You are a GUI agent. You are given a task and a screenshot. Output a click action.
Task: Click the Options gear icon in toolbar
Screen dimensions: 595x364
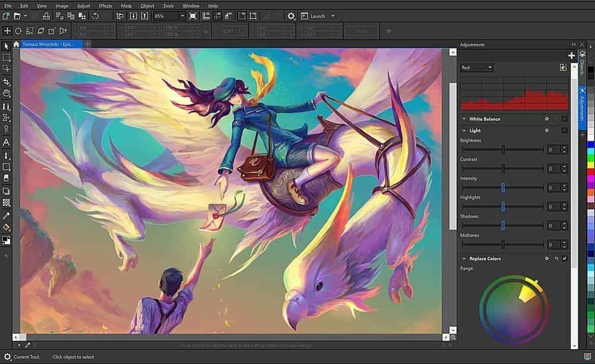point(291,16)
